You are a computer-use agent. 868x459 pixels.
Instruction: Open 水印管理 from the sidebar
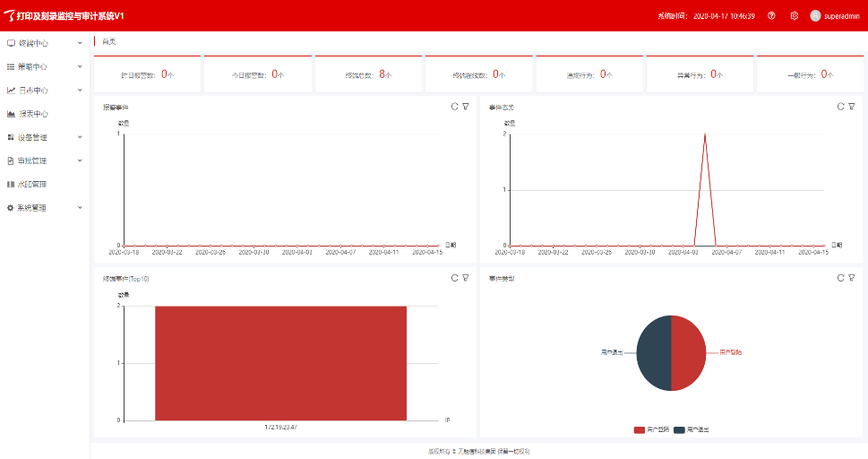pyautogui.click(x=32, y=185)
